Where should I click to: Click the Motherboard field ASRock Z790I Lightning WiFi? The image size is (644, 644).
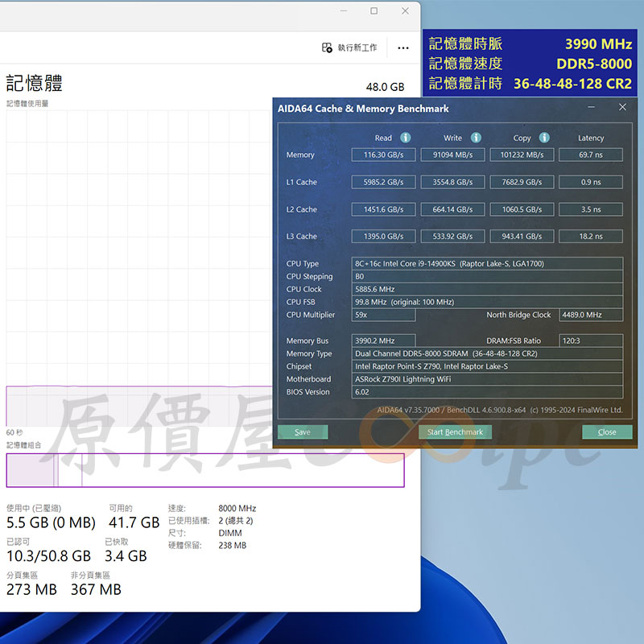pos(487,379)
